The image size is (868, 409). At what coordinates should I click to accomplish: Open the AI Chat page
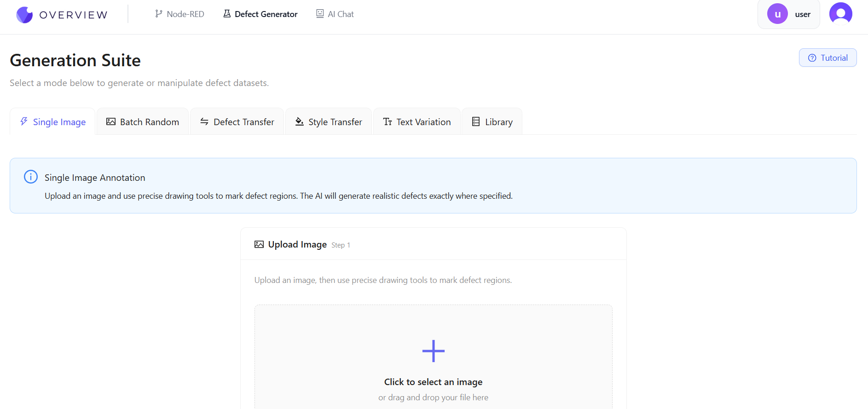[x=335, y=14]
